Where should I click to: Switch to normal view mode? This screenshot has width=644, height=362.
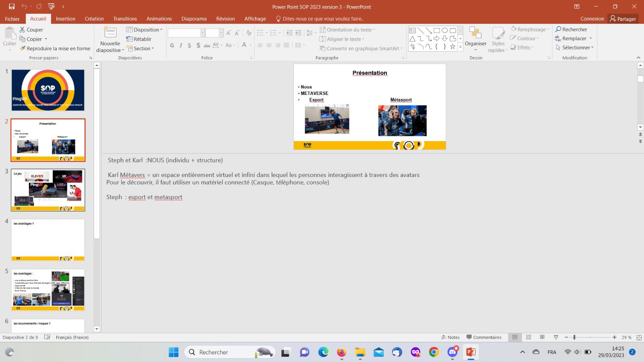click(x=515, y=337)
